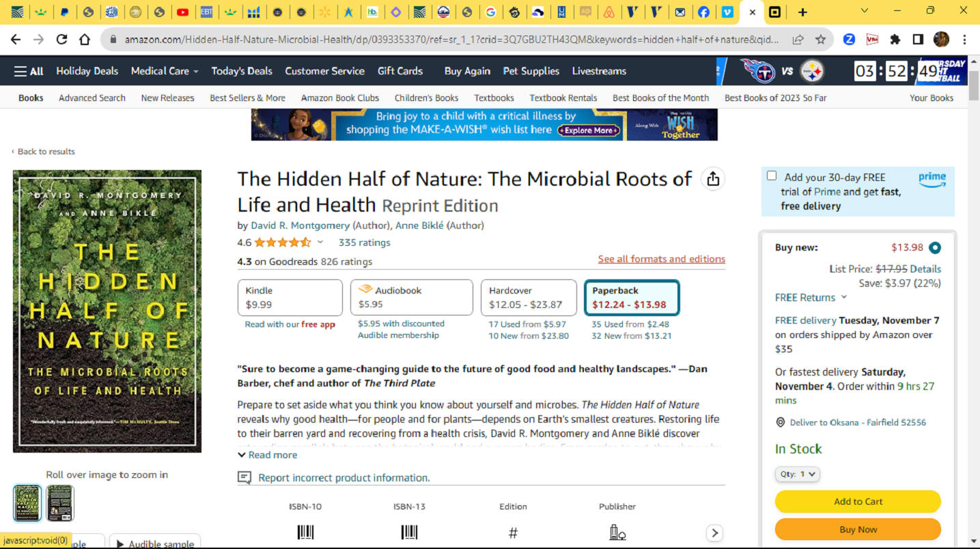Open the Amazon All hamburger menu
The image size is (980, 549).
click(29, 71)
